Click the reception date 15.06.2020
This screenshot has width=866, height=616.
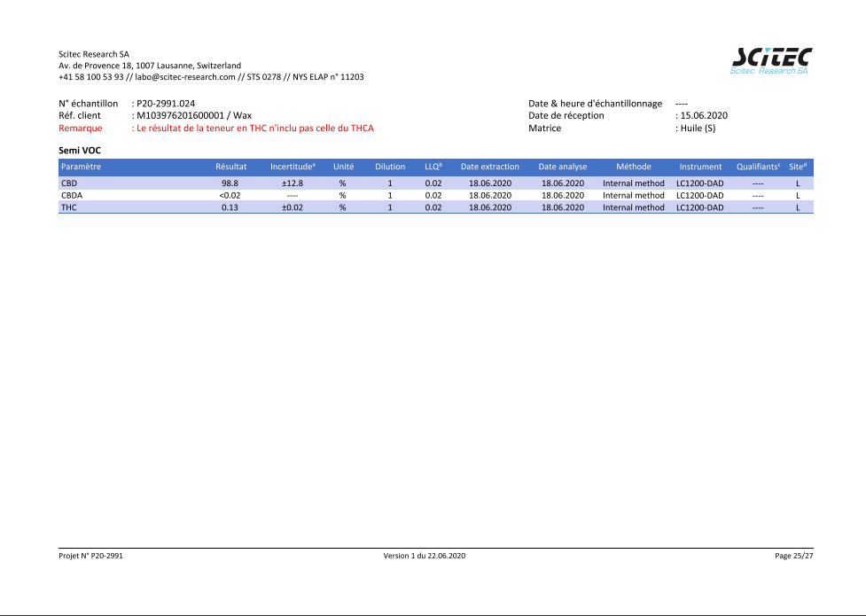(x=703, y=116)
